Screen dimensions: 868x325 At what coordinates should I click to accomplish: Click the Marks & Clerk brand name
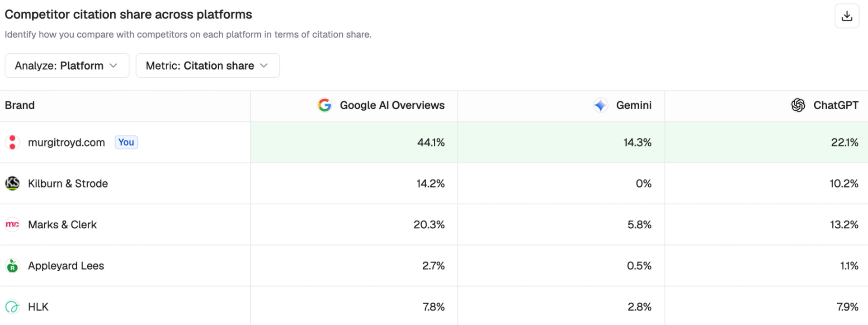pos(62,225)
